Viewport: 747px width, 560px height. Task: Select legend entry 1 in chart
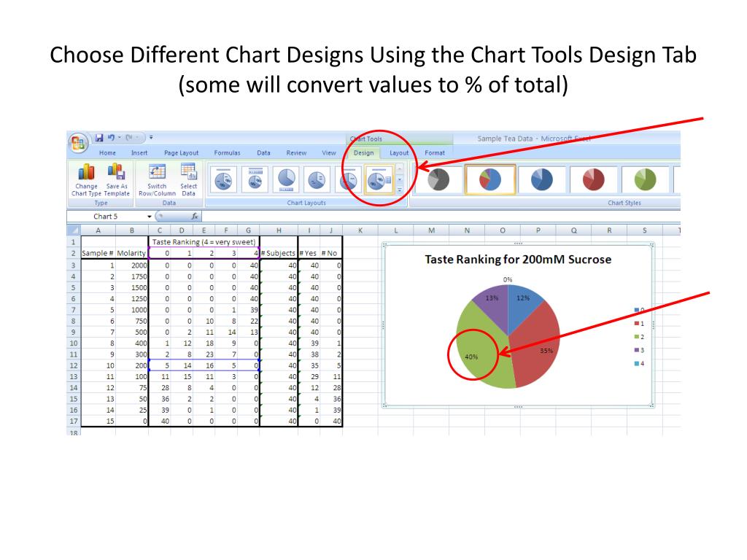pyautogui.click(x=639, y=323)
